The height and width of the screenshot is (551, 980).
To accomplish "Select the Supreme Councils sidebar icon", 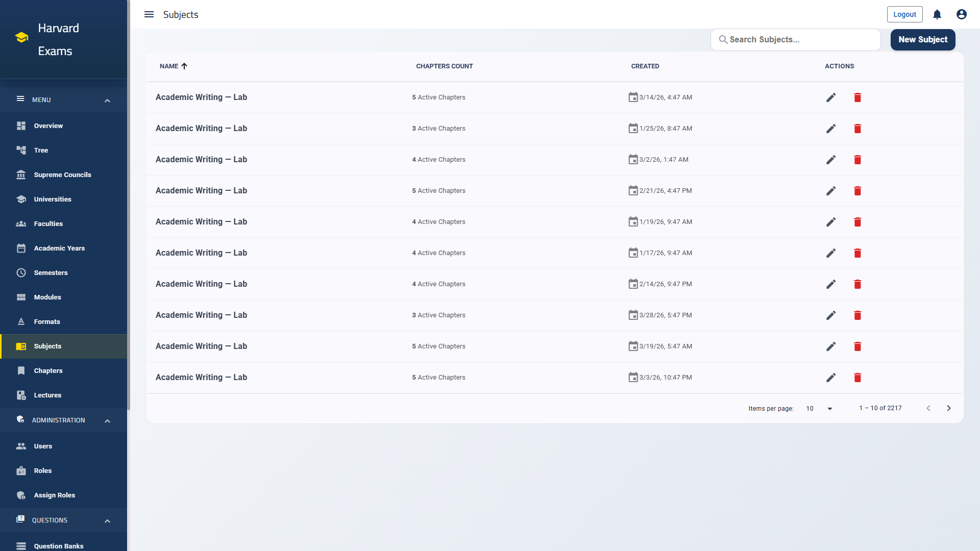I will (x=21, y=174).
